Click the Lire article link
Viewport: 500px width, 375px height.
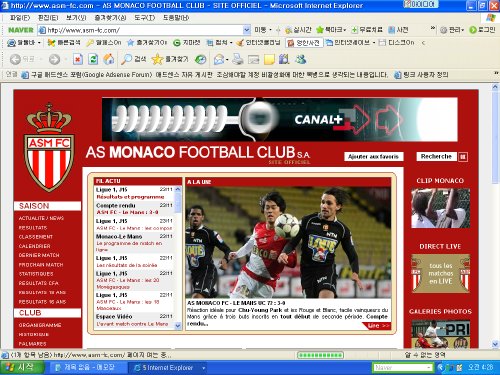click(378, 326)
